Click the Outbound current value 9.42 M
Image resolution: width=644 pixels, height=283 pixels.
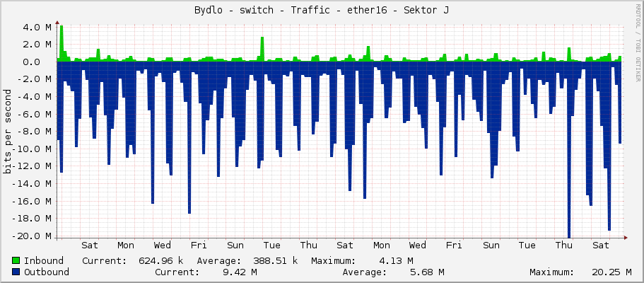coord(239,272)
